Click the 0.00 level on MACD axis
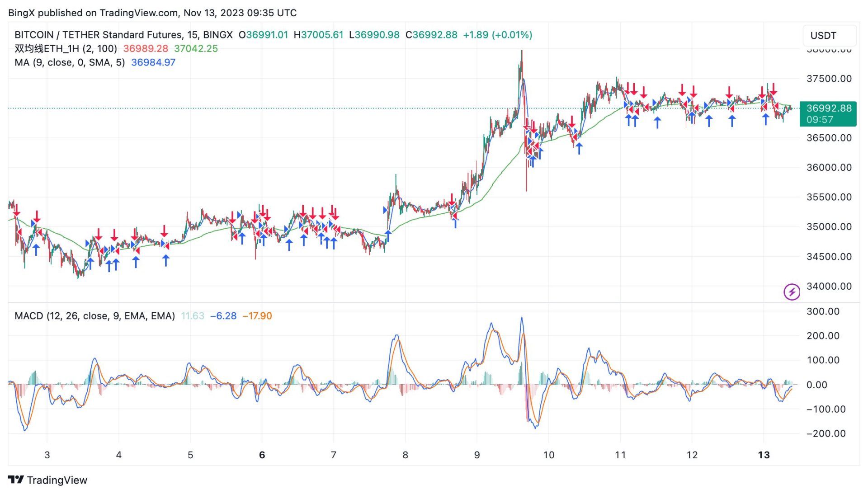The height and width of the screenshot is (494, 868). point(816,385)
